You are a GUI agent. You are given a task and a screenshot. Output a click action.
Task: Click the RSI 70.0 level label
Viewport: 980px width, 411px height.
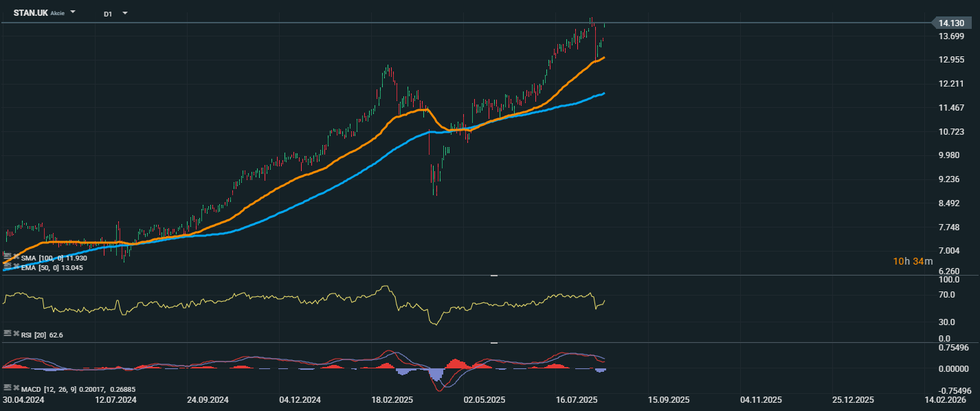948,295
